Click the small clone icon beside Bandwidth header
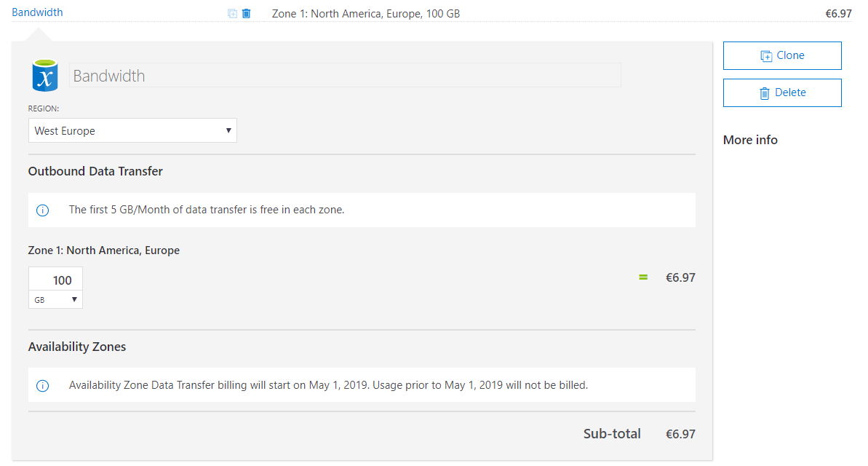Screen dimensions: 868x466 click(233, 13)
